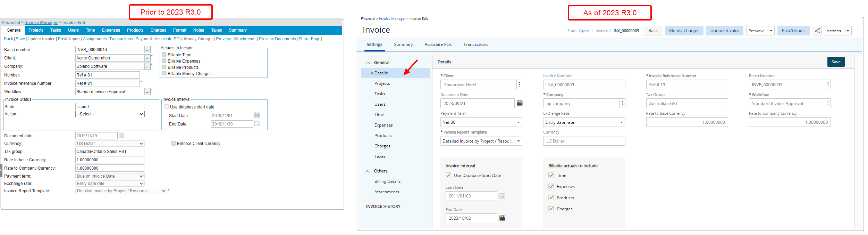The image size is (868, 235).
Task: Open the Transactions tab in the new page
Action: [x=476, y=44]
